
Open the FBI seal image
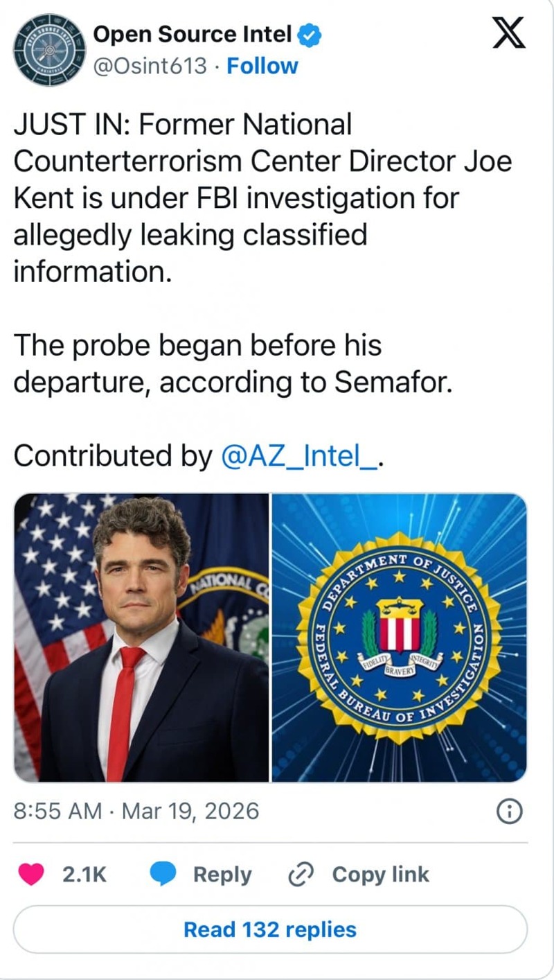[399, 638]
